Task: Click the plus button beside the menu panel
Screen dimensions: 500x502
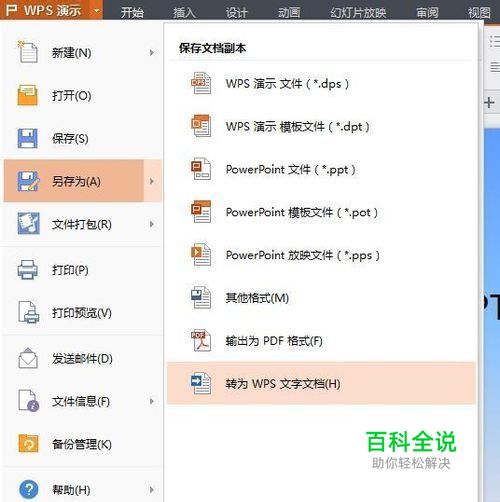Action: [489, 103]
